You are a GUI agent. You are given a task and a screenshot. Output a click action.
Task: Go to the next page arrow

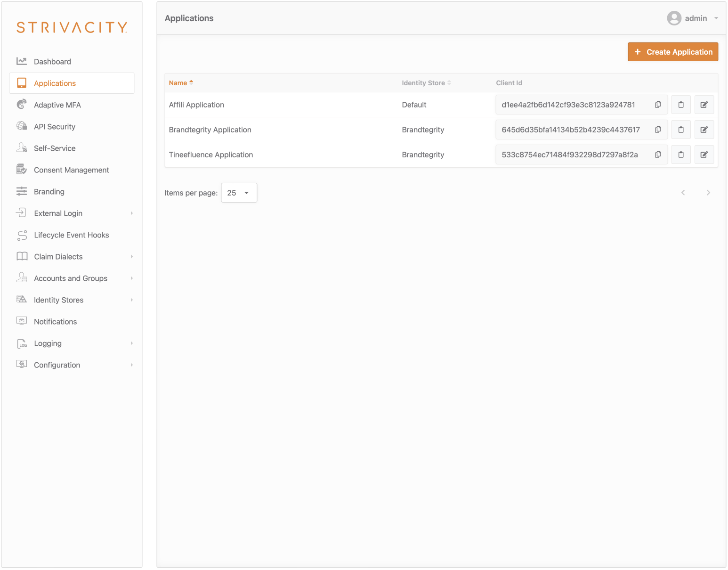(x=708, y=193)
